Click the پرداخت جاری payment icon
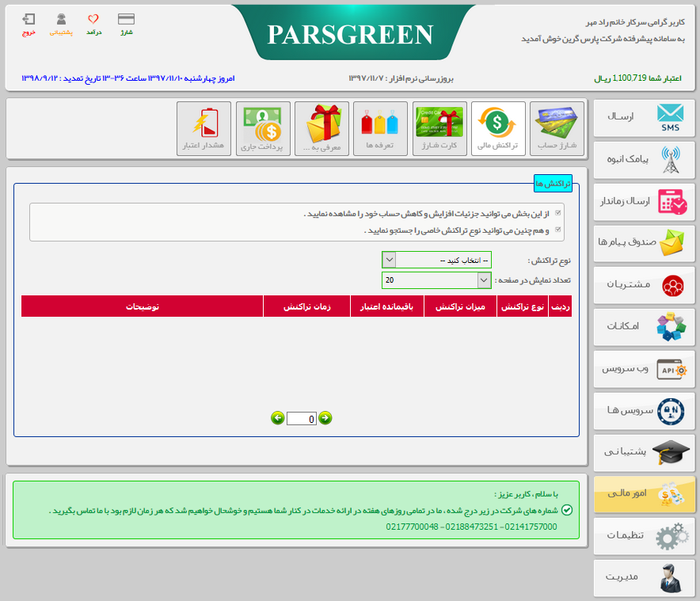 tap(263, 128)
